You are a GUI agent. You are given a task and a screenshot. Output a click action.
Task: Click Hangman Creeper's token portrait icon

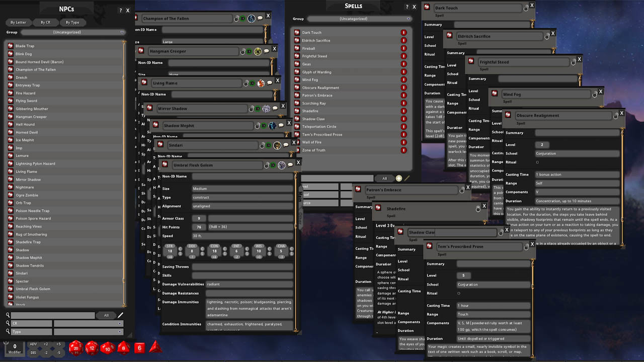point(258,51)
